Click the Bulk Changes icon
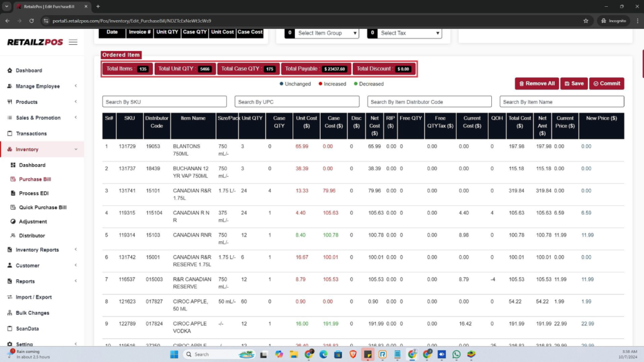The image size is (644, 362). pos(10,313)
